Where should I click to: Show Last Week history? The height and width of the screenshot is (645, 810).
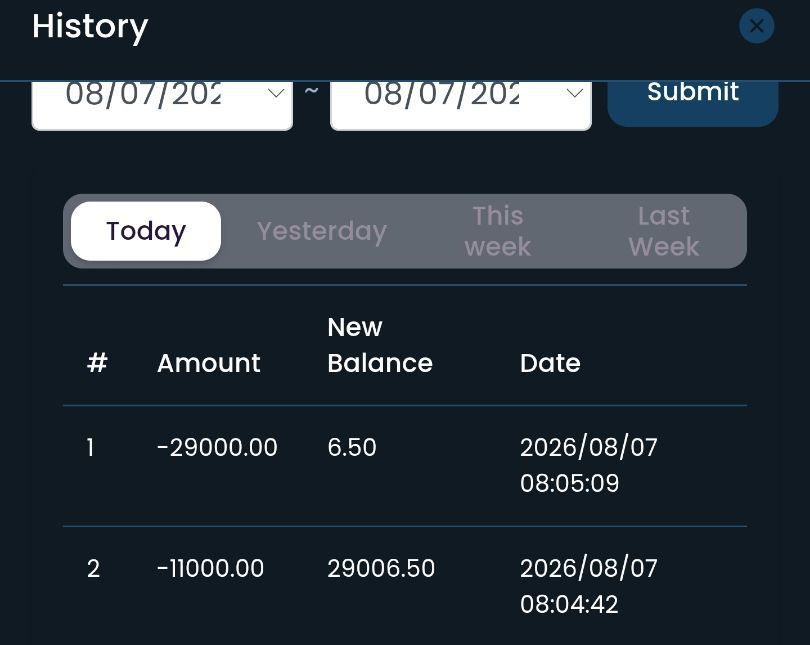click(x=664, y=231)
